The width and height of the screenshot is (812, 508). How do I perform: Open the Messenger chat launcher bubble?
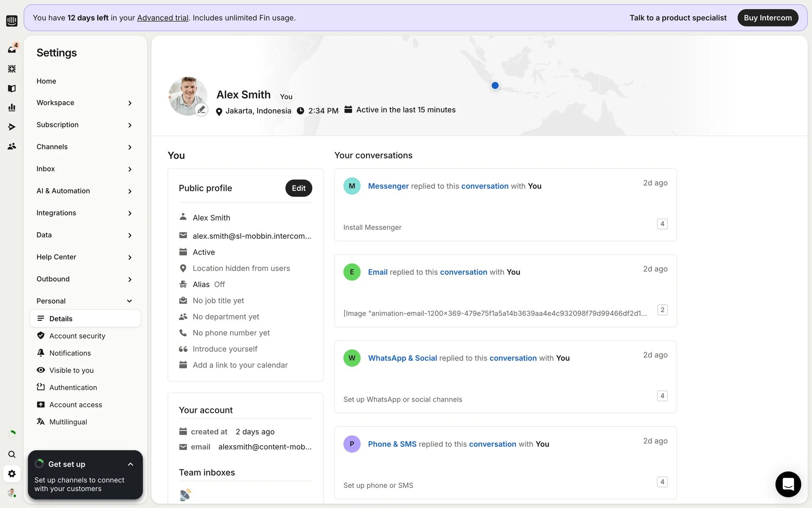pos(788,484)
